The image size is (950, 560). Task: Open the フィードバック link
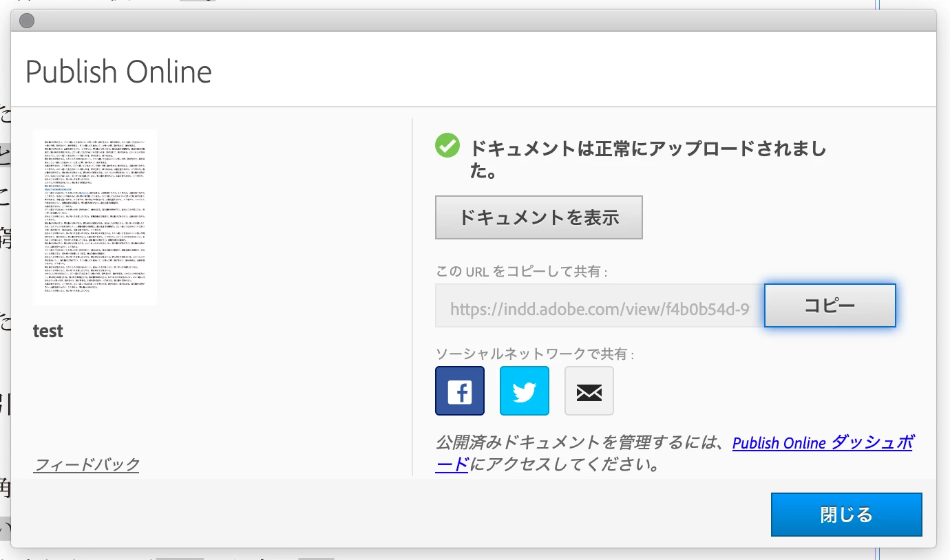pyautogui.click(x=87, y=465)
